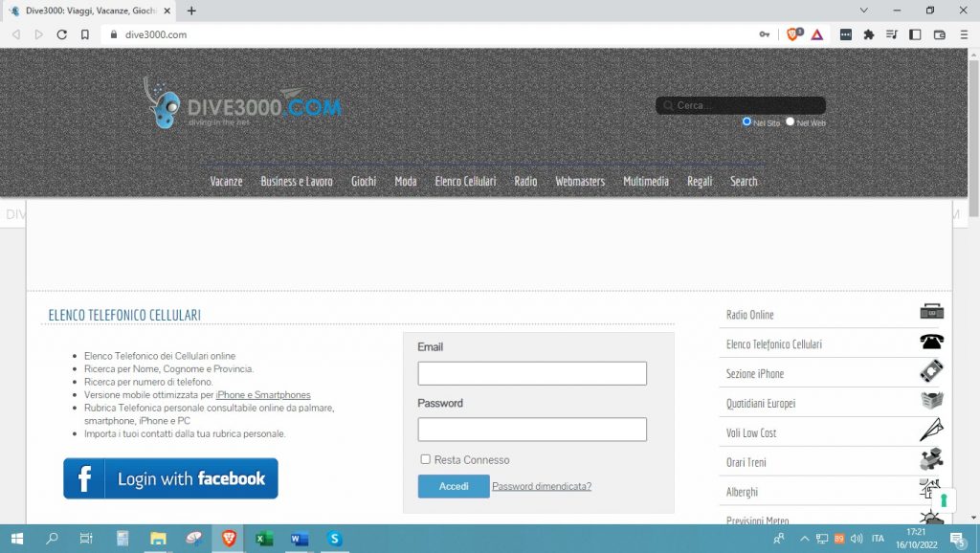Click into the Email input field
Screen dimensions: 980x553
pyautogui.click(x=532, y=373)
